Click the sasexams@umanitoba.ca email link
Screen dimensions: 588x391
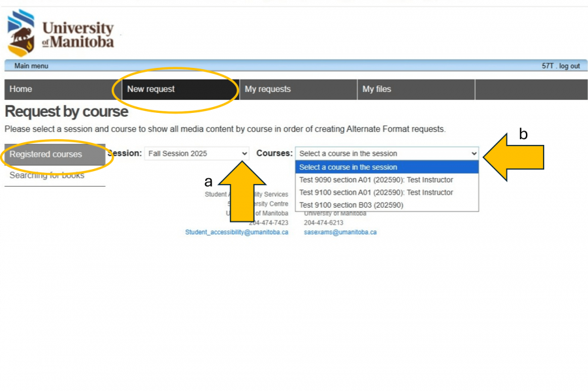coord(340,232)
